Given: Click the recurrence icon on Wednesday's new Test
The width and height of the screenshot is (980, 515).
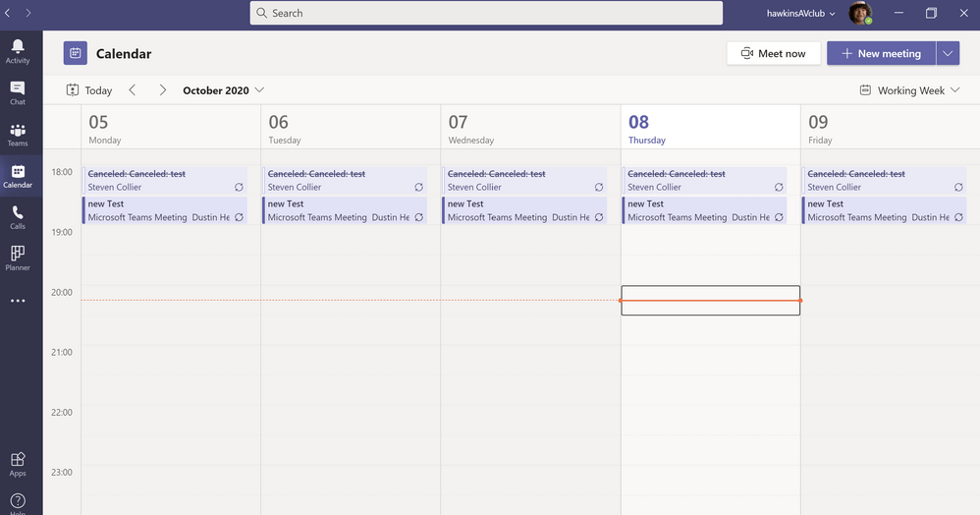Looking at the screenshot, I should 599,217.
